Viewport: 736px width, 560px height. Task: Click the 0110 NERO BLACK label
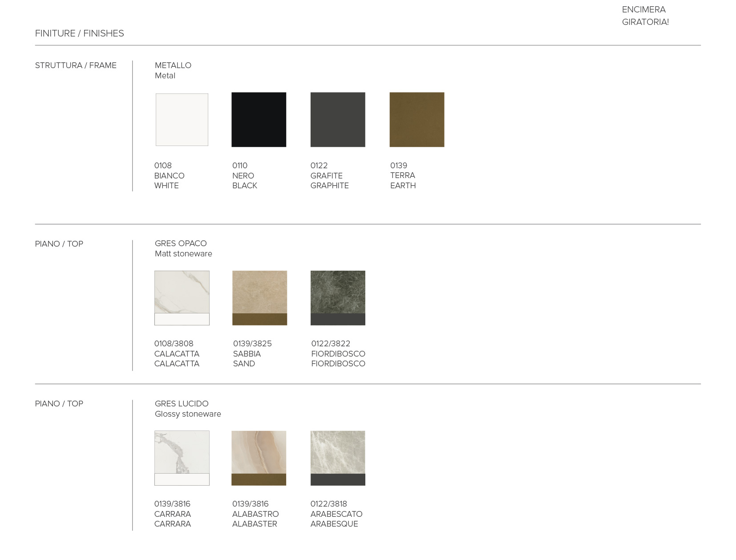point(244,175)
